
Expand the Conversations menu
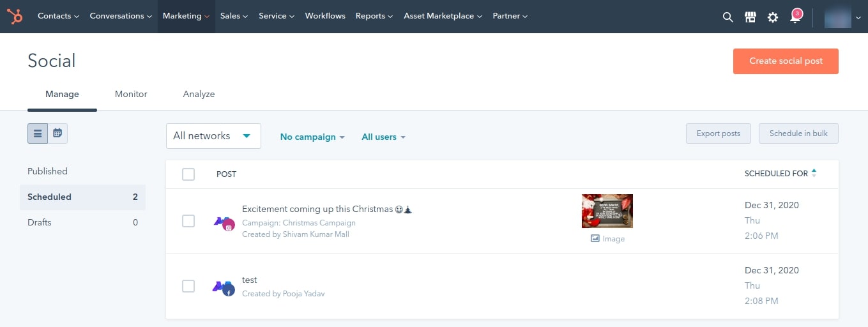coord(121,16)
